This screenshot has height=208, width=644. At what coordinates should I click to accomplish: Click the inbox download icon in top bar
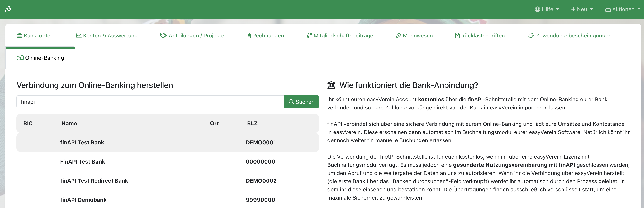[x=9, y=9]
